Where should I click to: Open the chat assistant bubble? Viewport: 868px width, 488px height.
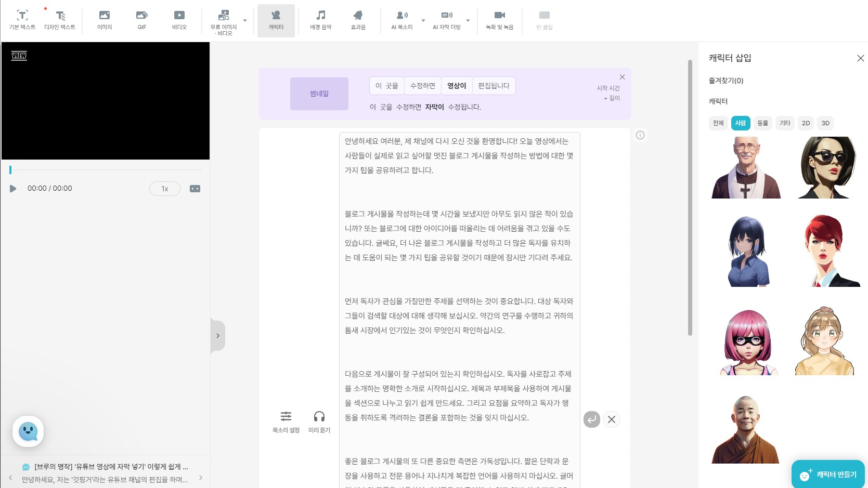(28, 431)
